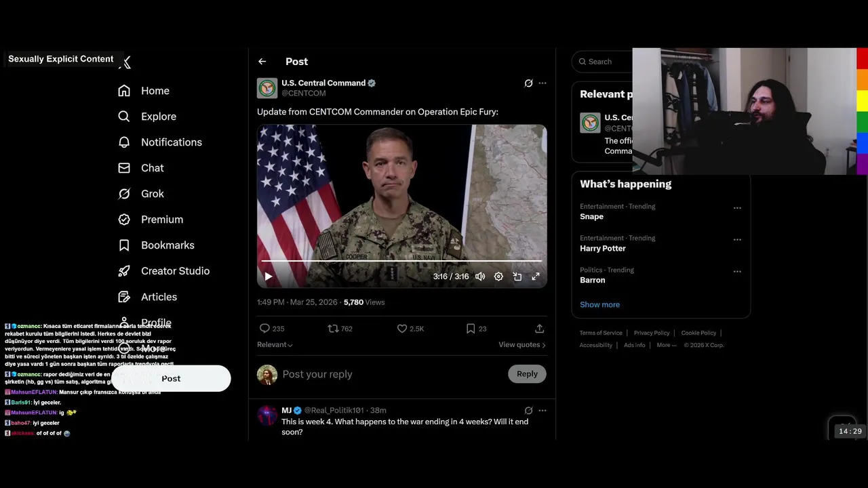868x488 pixels.
Task: Click the 38m timestamp on MJ's reply
Action: [378, 411]
